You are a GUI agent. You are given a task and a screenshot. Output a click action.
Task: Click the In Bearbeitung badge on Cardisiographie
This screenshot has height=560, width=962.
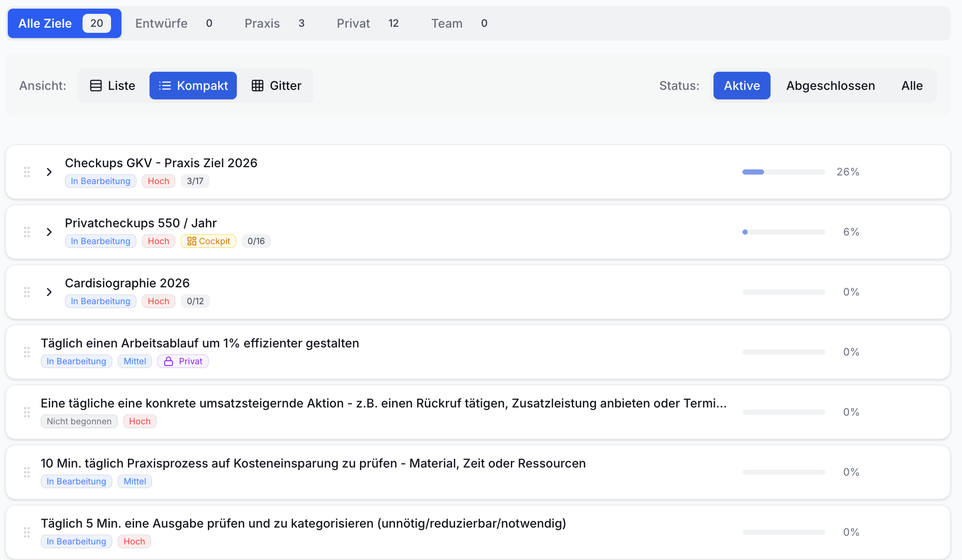101,301
